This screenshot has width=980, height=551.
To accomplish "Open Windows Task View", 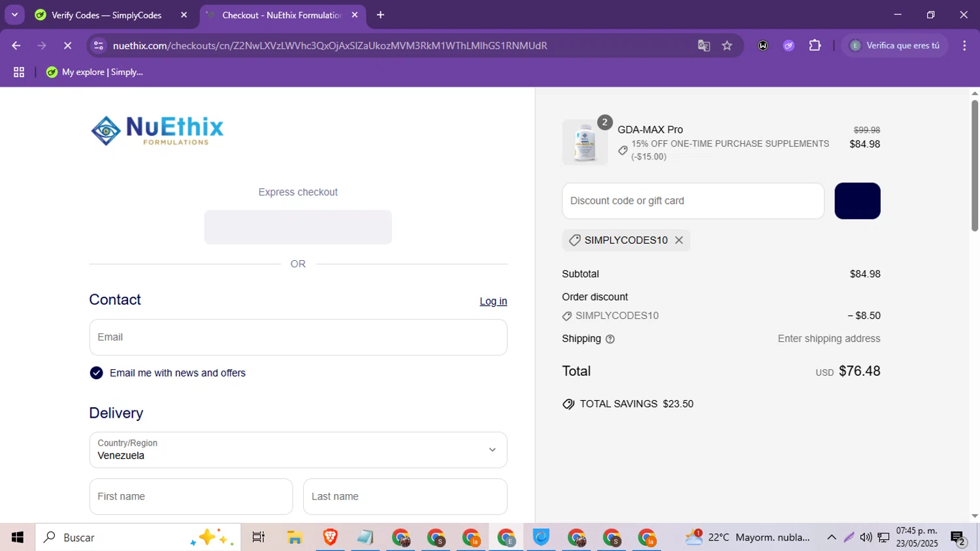I will tap(258, 537).
